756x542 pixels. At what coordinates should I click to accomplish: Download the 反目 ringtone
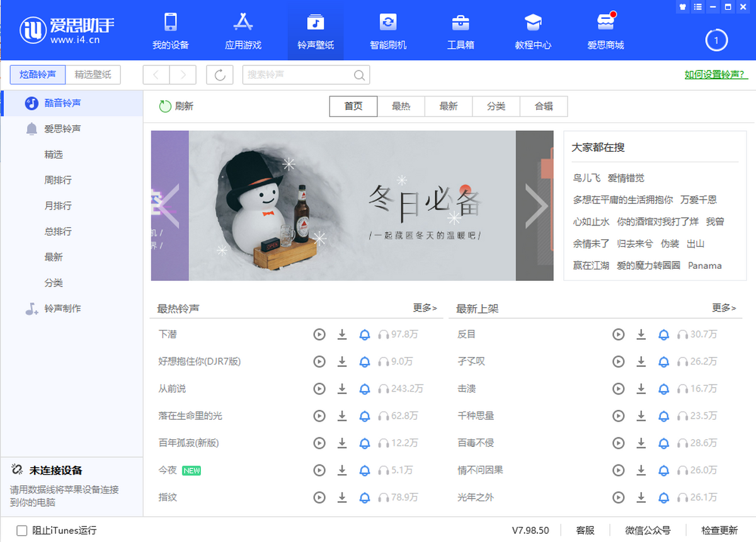(641, 334)
